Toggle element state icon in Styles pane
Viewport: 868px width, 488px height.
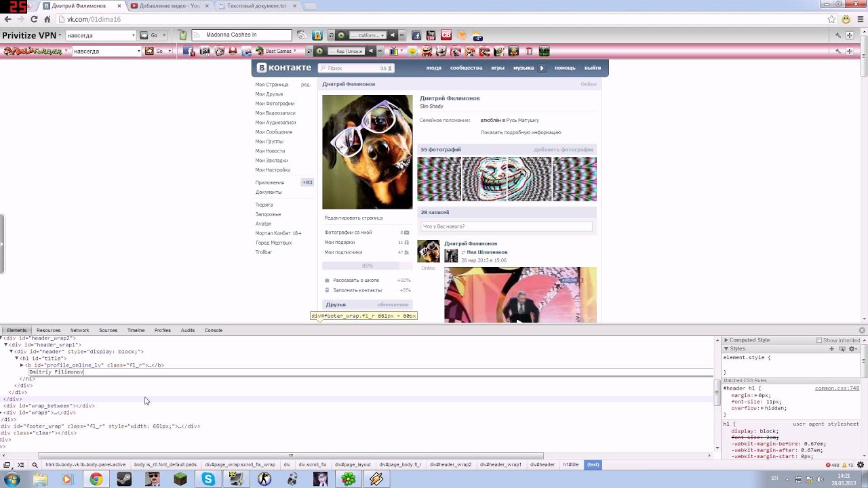tap(842, 348)
